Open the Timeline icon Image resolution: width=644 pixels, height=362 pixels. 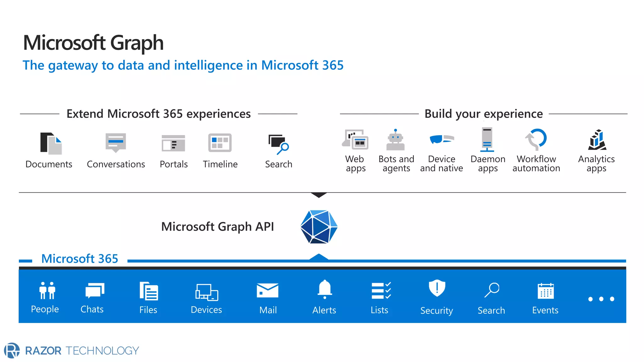(x=220, y=143)
